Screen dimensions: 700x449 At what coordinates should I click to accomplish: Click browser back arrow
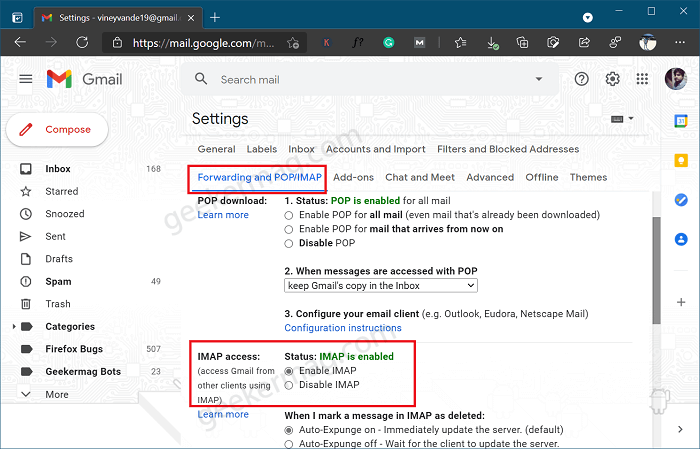tap(21, 42)
